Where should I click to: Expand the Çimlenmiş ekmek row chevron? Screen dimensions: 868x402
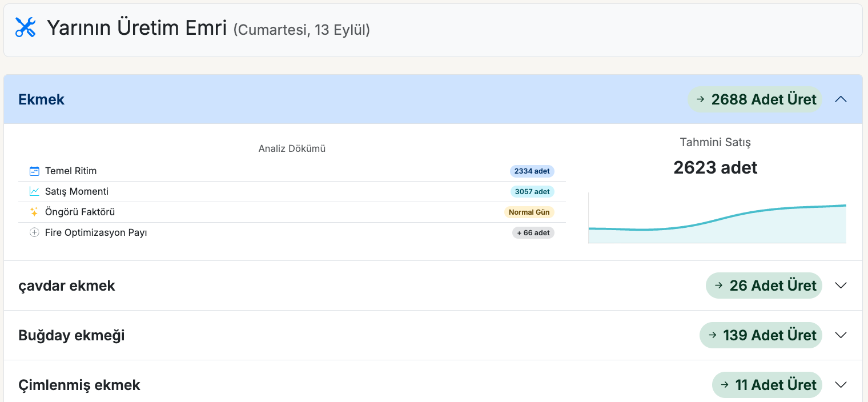[x=841, y=385]
